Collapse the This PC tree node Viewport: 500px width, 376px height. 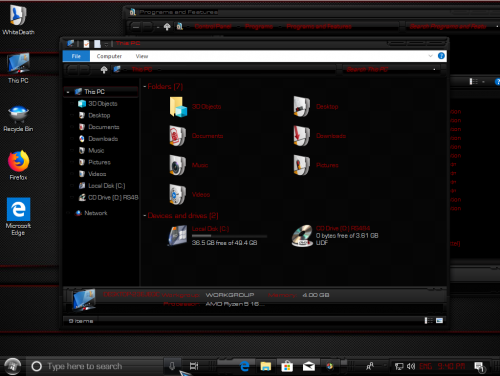coord(68,92)
